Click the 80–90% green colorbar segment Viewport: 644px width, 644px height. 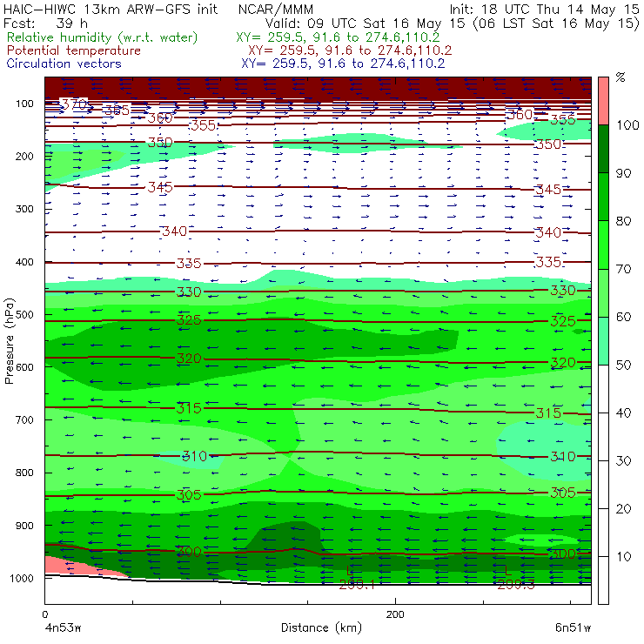coord(603,197)
